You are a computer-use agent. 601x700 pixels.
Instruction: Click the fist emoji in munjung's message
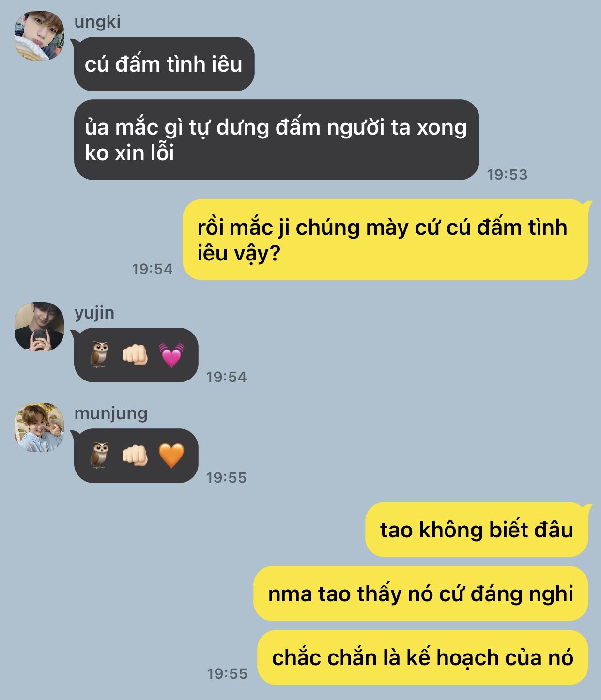135,456
